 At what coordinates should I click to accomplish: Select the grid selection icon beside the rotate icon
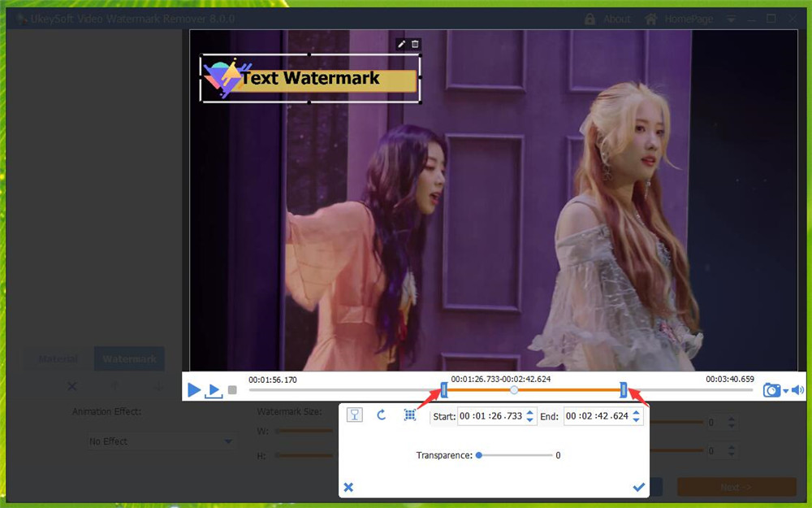409,413
